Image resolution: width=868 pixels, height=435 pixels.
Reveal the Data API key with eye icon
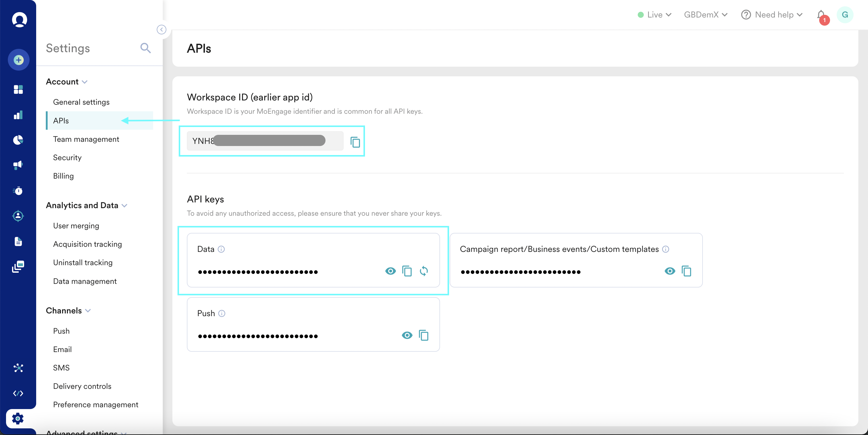click(x=390, y=271)
